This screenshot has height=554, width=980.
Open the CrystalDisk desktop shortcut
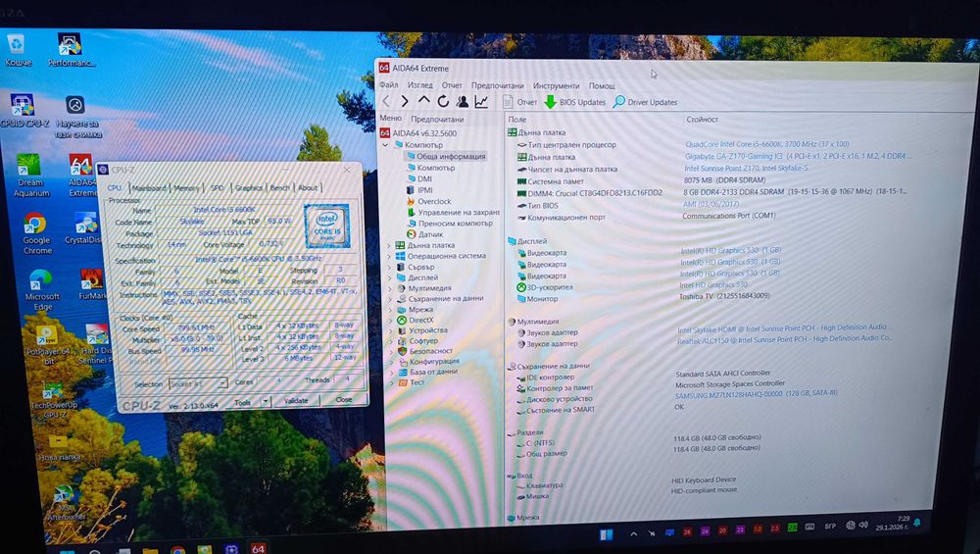[x=84, y=228]
